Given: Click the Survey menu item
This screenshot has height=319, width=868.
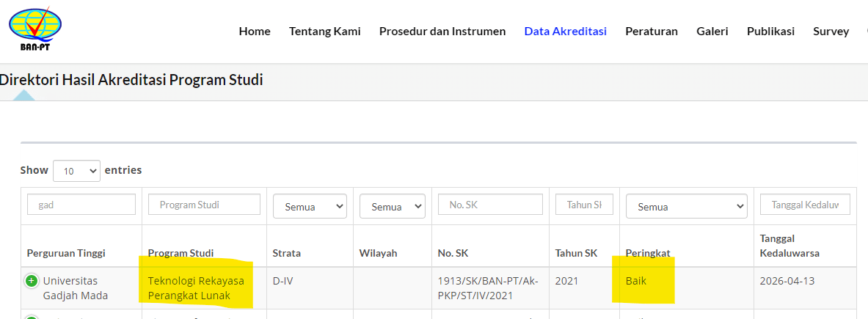Looking at the screenshot, I should tap(831, 32).
